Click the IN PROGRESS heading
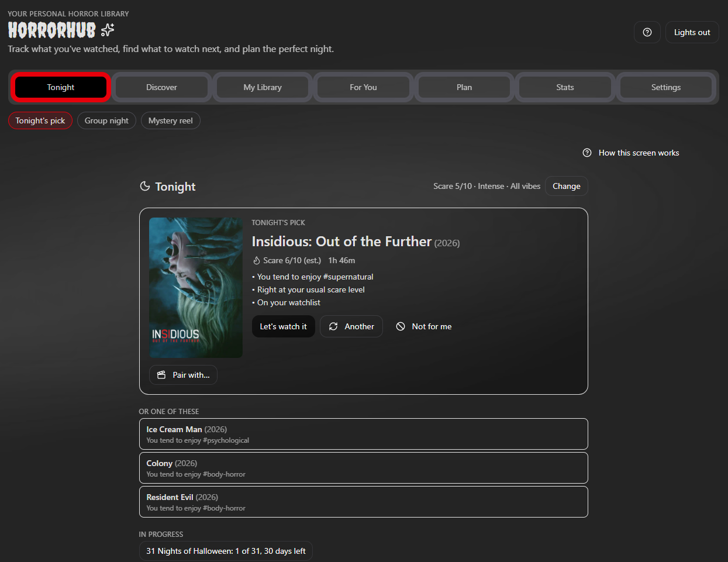Screen dimensions: 728x562 tap(161, 535)
